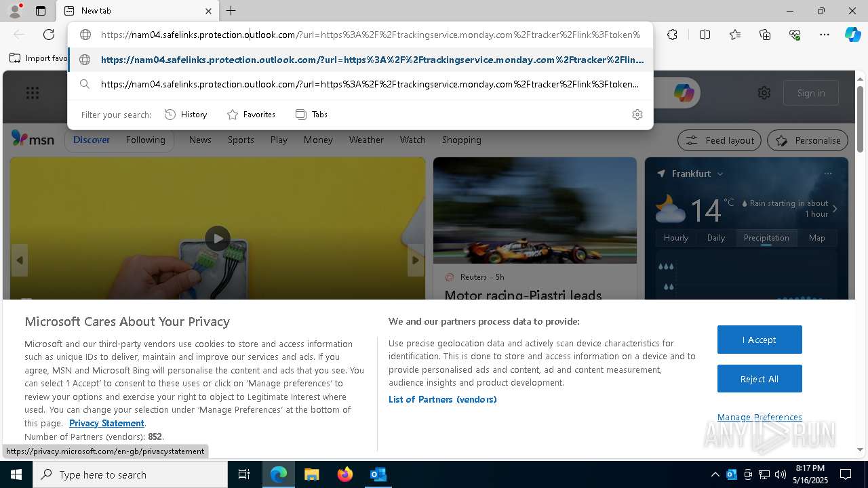Open the Privacy Statement link

click(106, 423)
